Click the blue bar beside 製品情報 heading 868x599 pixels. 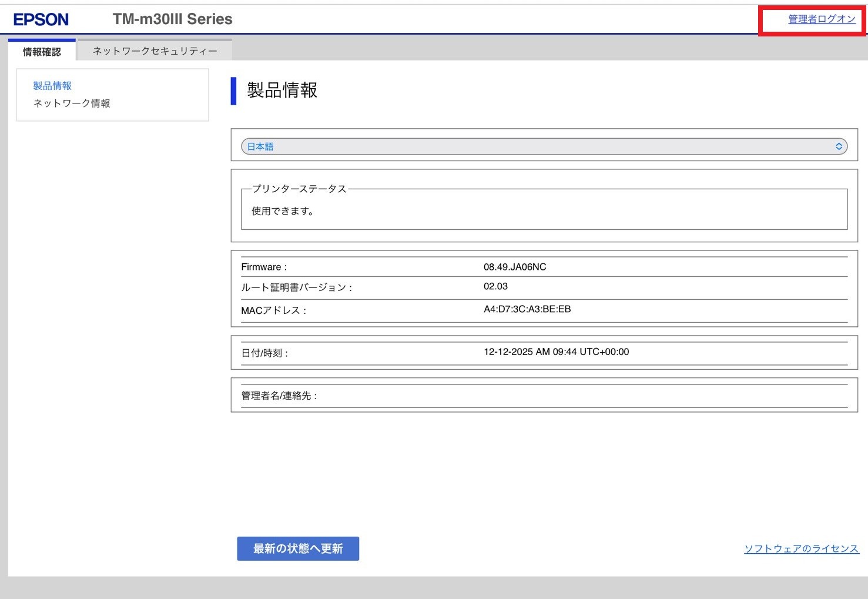233,91
